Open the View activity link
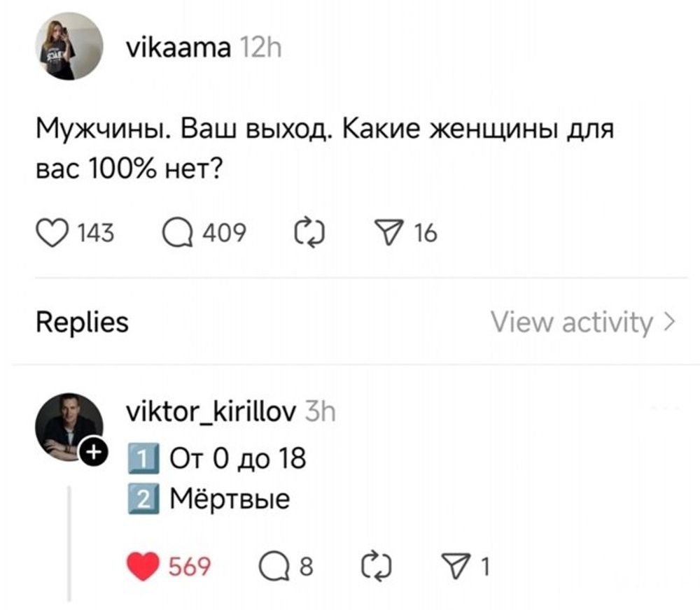 tap(571, 322)
